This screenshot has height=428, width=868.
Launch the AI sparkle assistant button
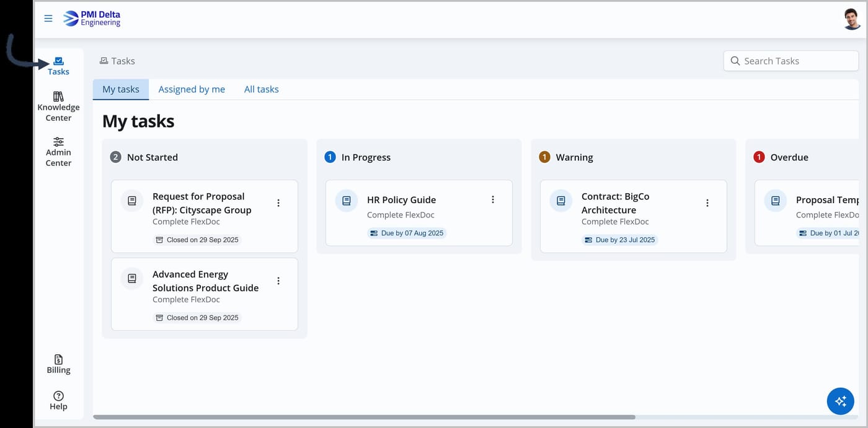tap(840, 401)
